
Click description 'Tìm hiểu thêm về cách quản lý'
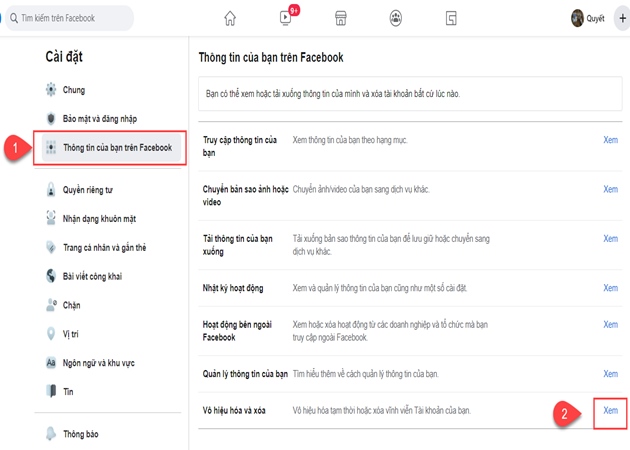[x=365, y=374]
